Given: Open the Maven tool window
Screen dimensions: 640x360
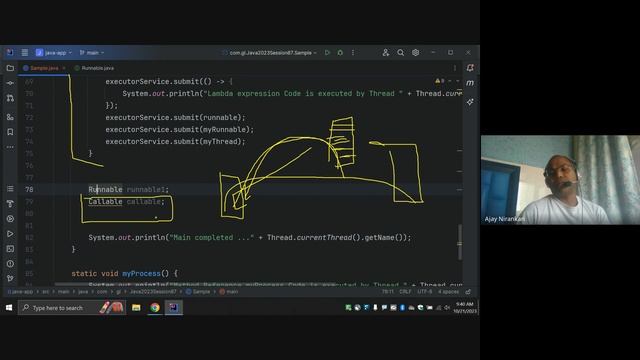Looking at the screenshot, I should tap(470, 83).
